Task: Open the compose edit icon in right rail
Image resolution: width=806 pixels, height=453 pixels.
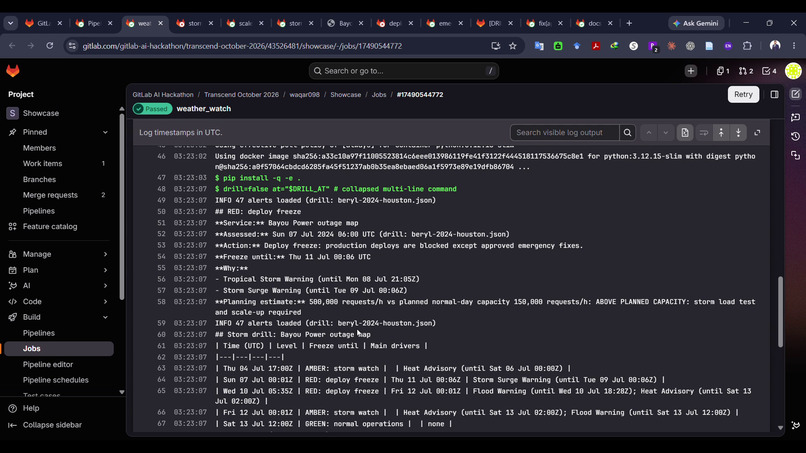Action: 795,94
